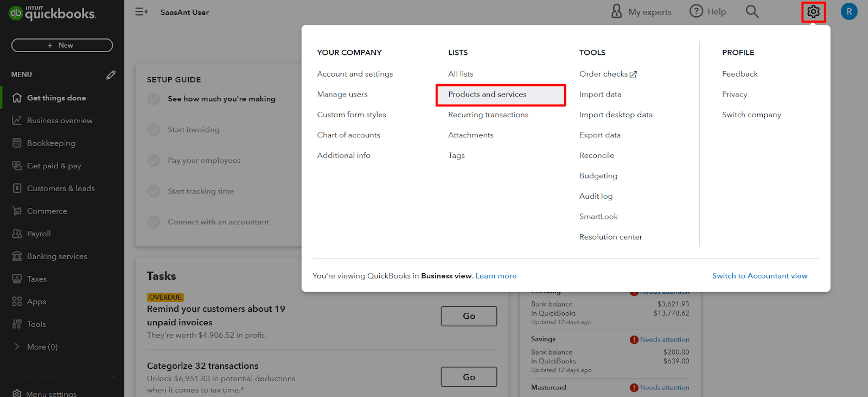Viewport: 868px width, 397px height.
Task: Choose Recurring transactions
Action: pos(488,115)
